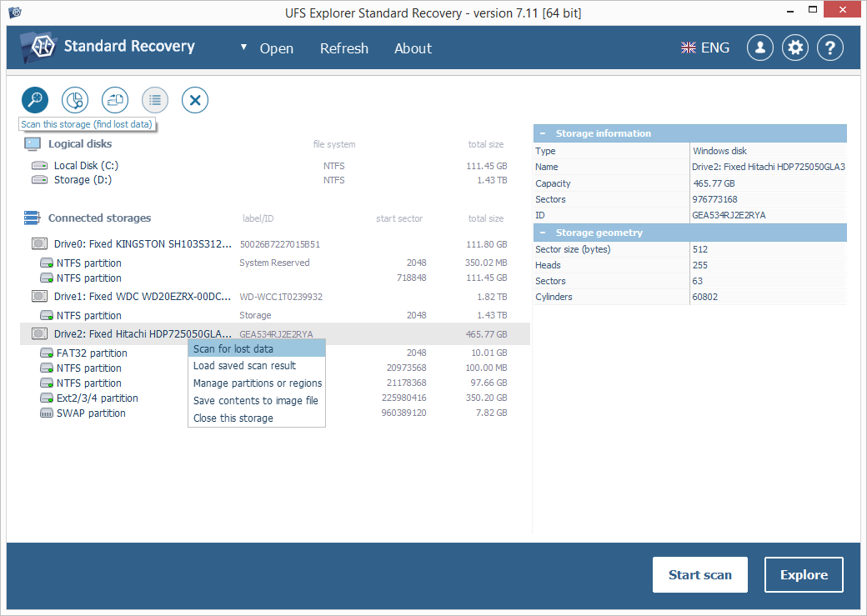This screenshot has height=616, width=867.
Task: Select the 100.00 MB NTFS partition
Action: click(275, 368)
